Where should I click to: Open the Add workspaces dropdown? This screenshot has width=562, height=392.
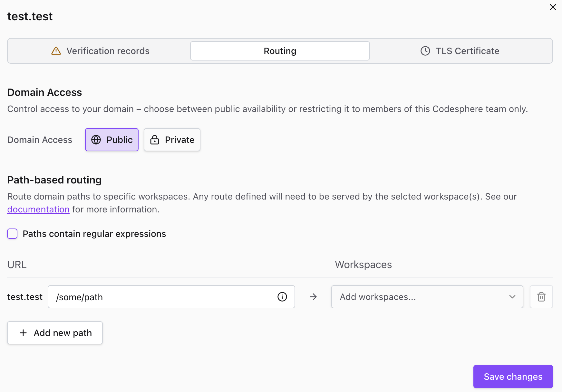click(427, 297)
